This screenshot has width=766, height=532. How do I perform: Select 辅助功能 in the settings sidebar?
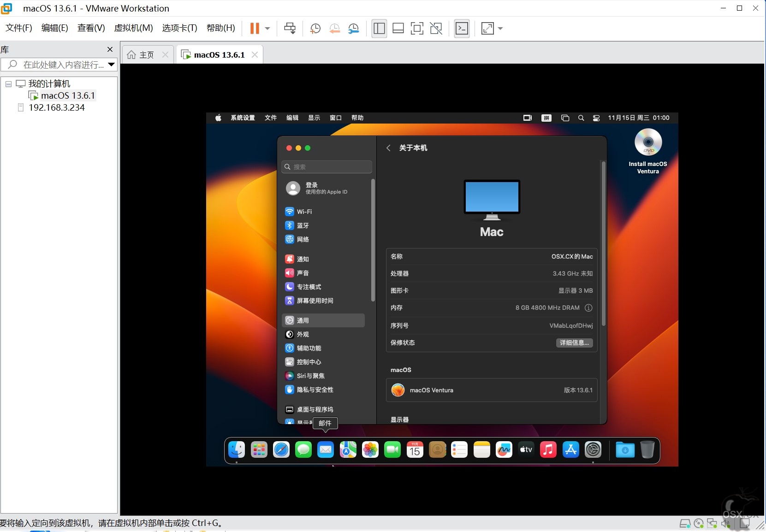pos(323,348)
